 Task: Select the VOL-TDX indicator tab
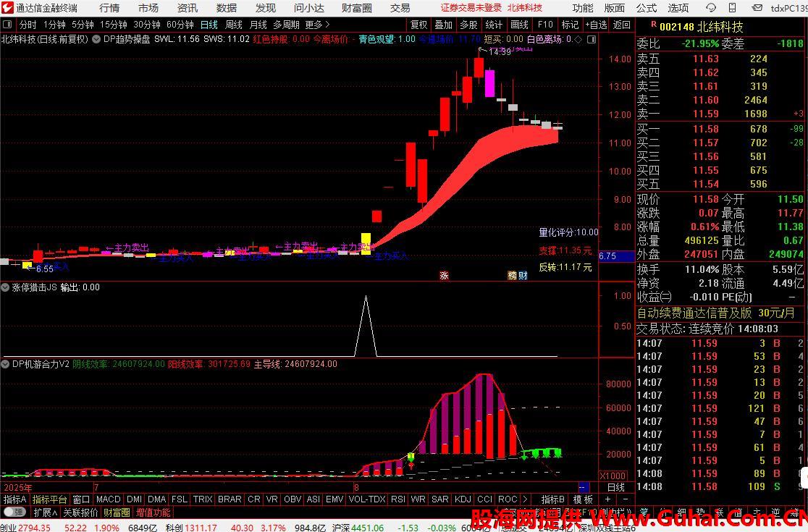coord(367,499)
